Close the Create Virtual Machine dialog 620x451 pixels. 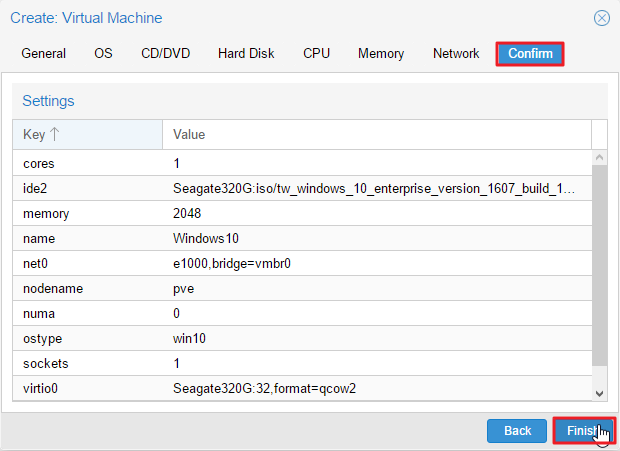pyautogui.click(x=601, y=18)
